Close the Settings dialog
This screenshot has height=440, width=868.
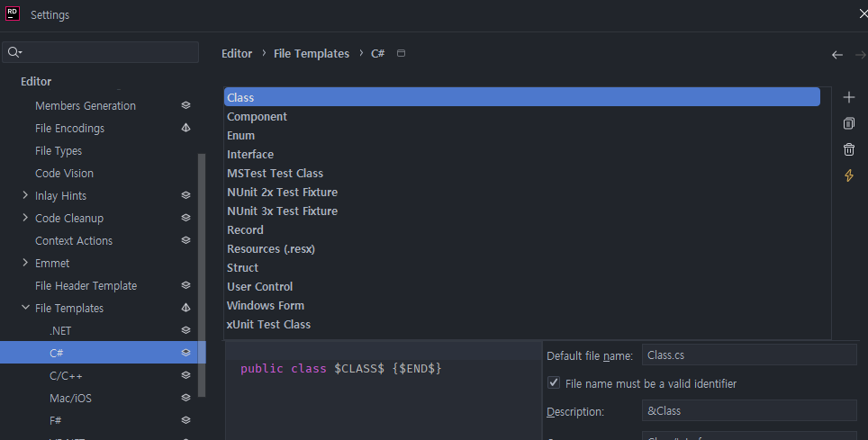[x=863, y=13]
